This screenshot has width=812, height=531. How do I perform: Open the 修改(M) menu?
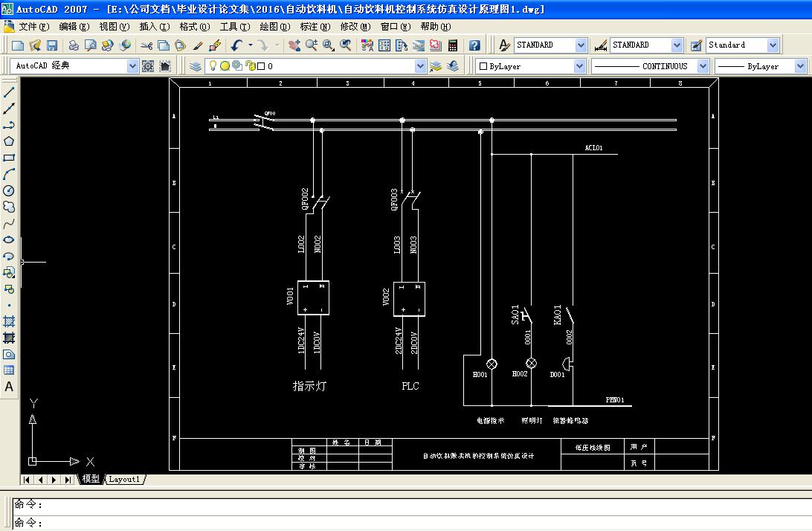tap(355, 27)
